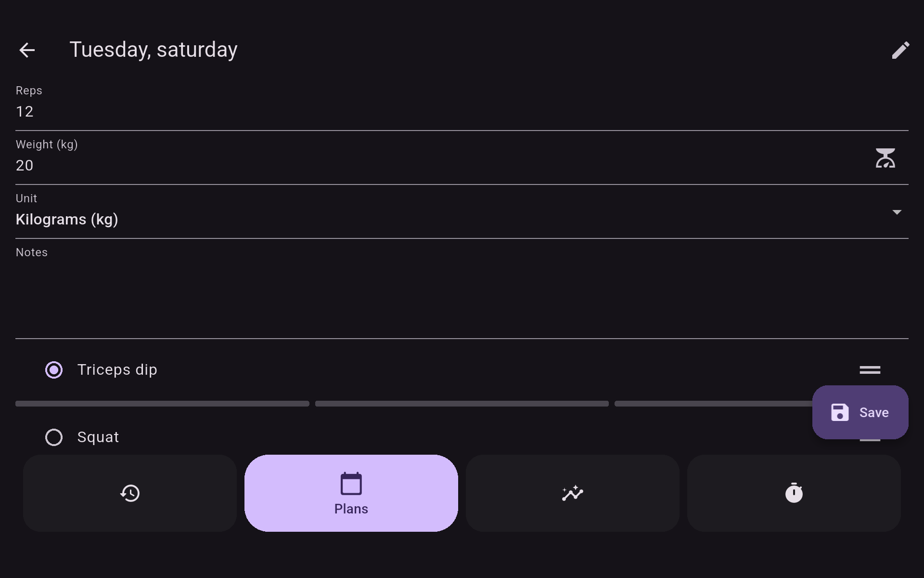Image resolution: width=924 pixels, height=578 pixels.
Task: Open the History tab icon
Action: pyautogui.click(x=130, y=493)
